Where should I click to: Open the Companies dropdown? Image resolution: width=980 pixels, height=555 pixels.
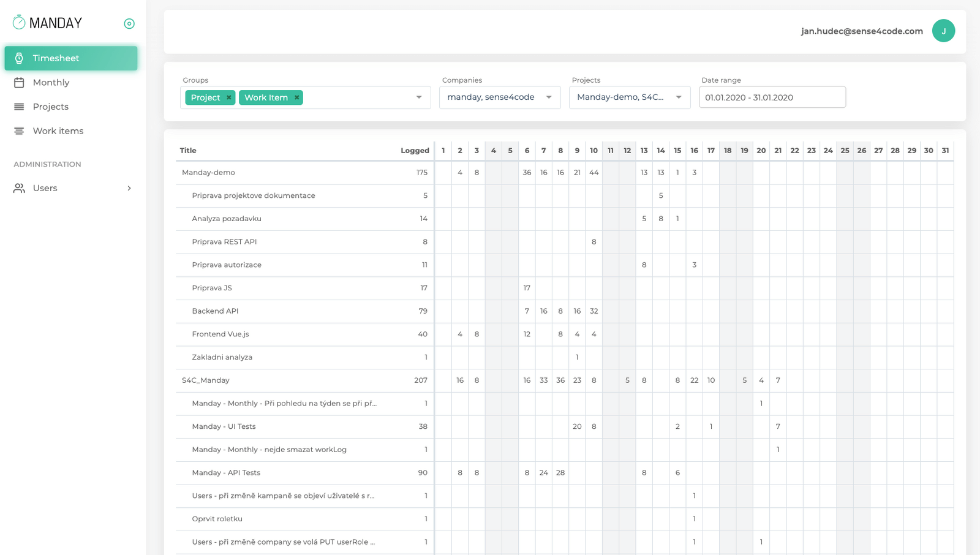coord(500,97)
